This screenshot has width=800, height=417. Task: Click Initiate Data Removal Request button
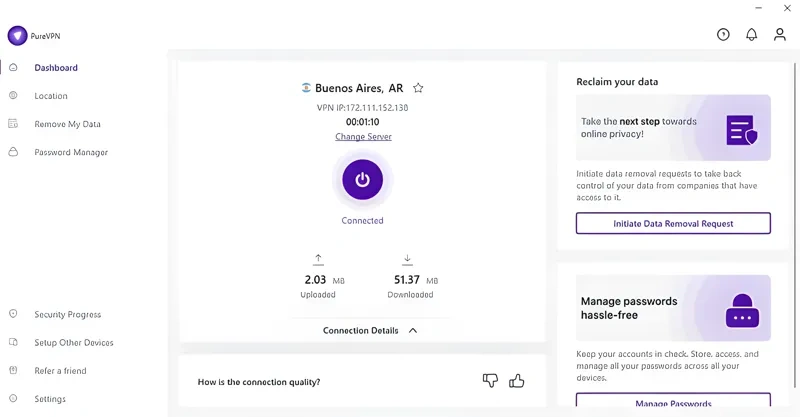coord(673,223)
